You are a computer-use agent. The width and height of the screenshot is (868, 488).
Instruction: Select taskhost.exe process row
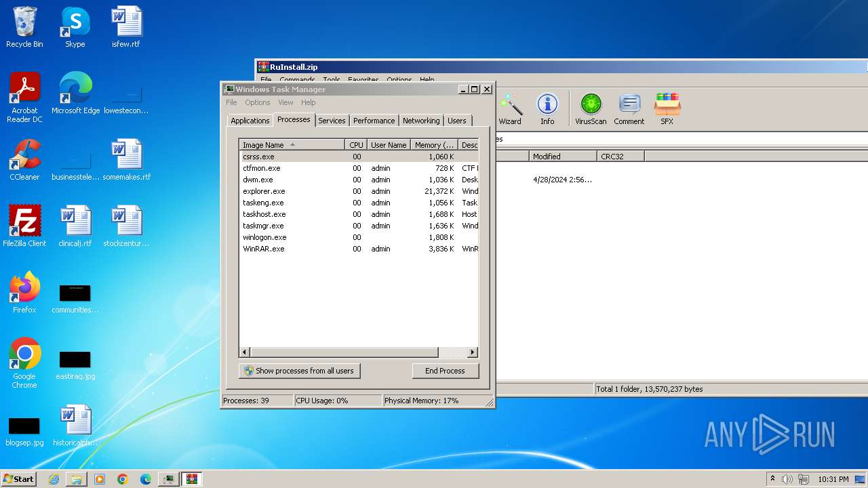point(359,214)
